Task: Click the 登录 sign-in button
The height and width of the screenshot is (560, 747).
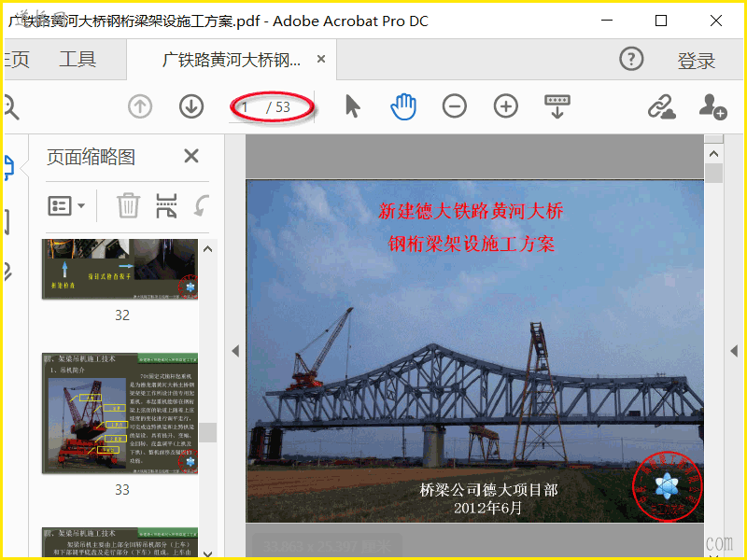Action: [697, 61]
